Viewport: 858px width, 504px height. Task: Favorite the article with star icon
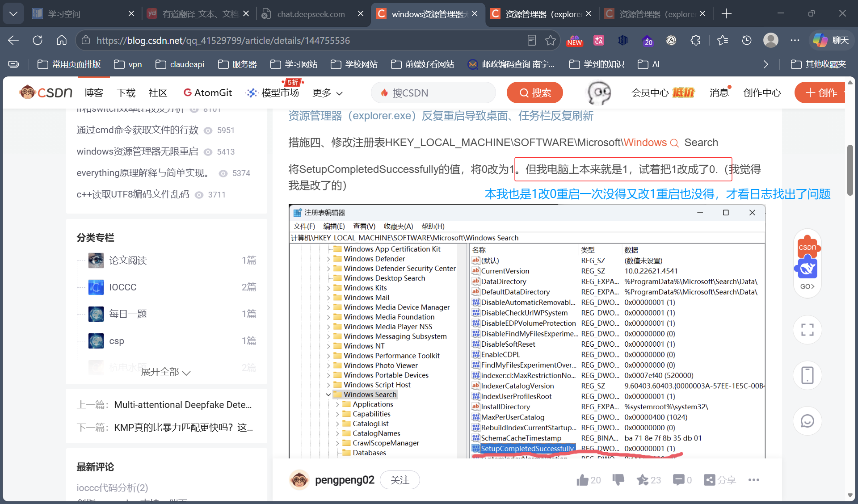pyautogui.click(x=643, y=480)
